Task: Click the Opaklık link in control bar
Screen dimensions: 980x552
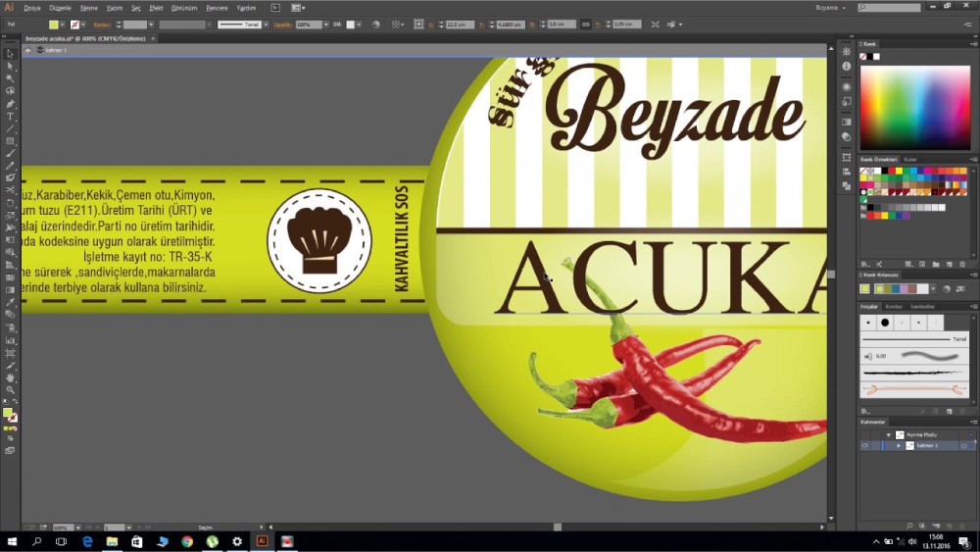Action: (x=283, y=25)
